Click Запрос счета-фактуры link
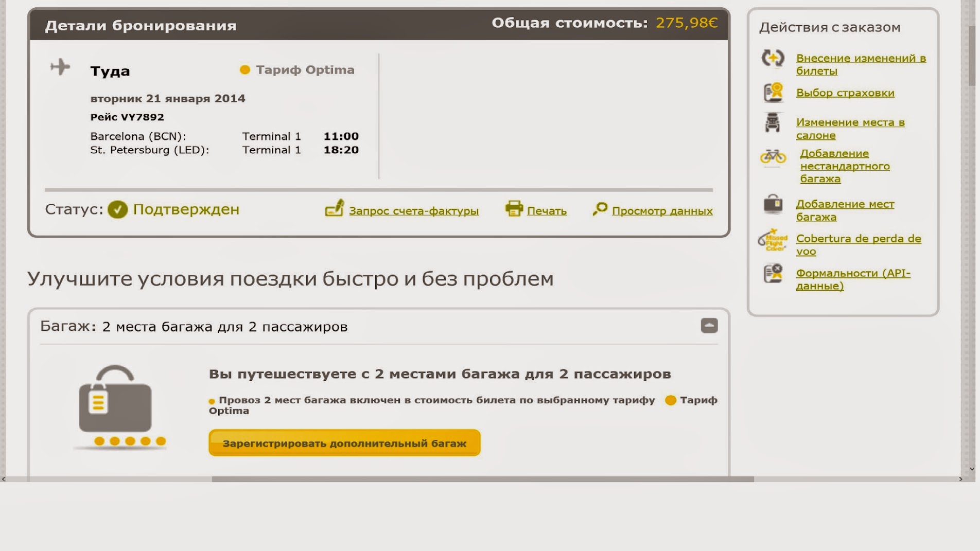 (x=414, y=210)
